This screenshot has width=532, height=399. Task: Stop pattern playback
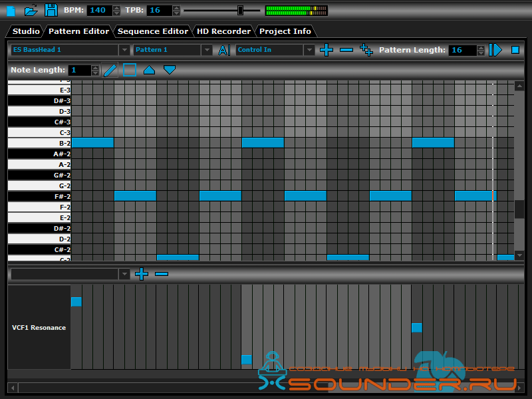tap(515, 50)
